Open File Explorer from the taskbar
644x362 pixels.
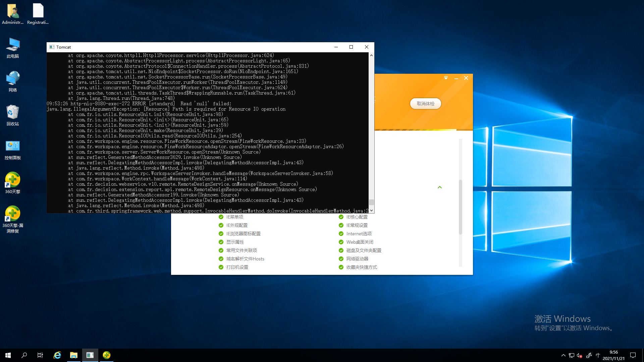[x=73, y=355]
